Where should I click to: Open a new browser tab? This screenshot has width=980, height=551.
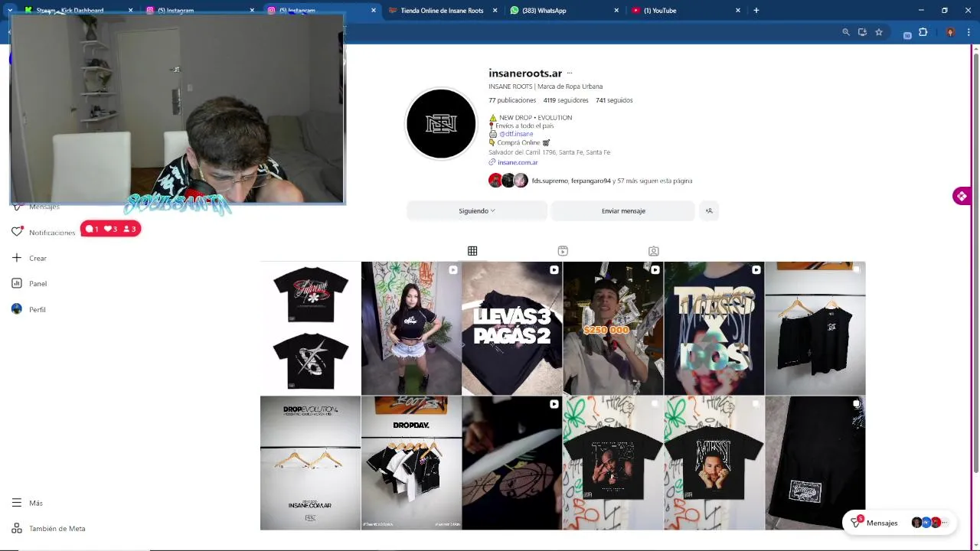756,11
